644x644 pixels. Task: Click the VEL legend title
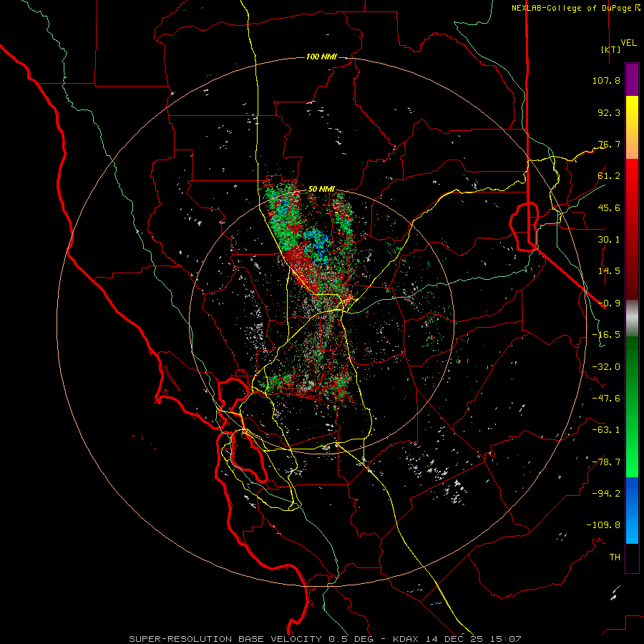[x=629, y=43]
